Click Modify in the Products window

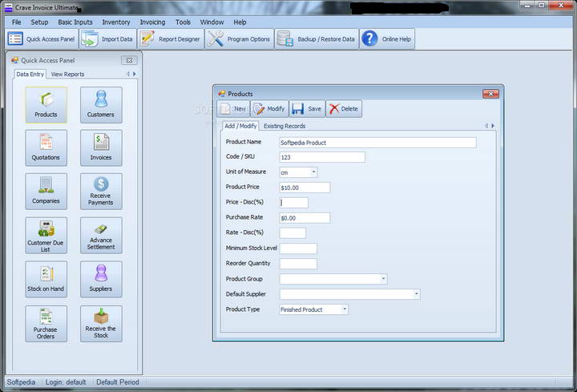(x=269, y=108)
